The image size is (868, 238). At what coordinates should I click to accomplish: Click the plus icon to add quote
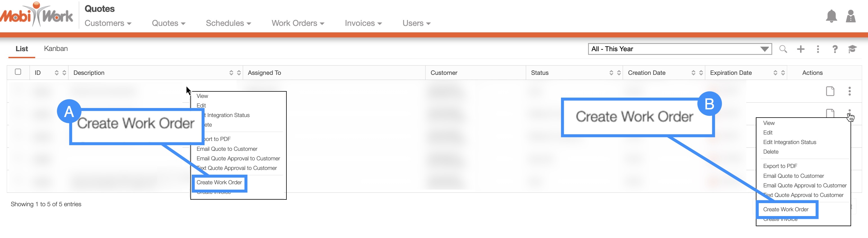(801, 49)
